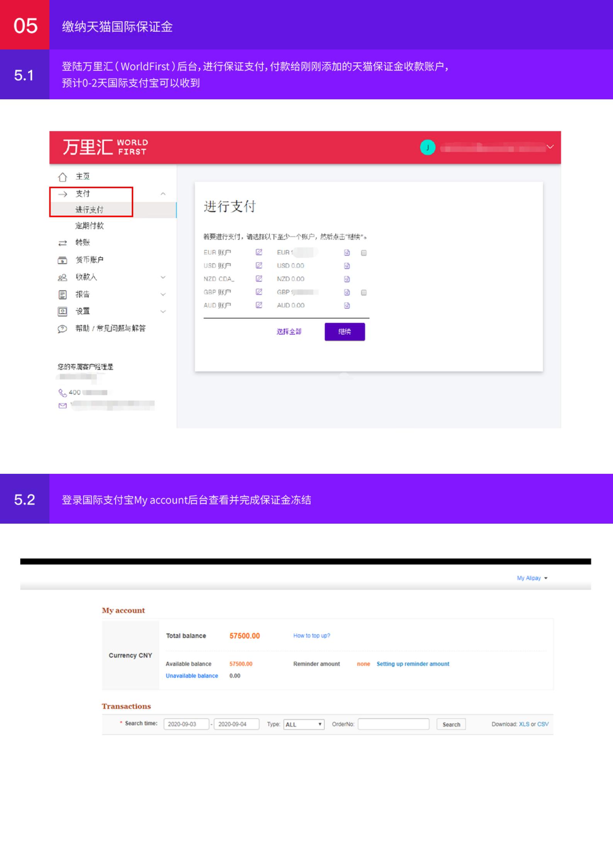The height and width of the screenshot is (868, 613).
Task: Open the account dropdown chevron in header
Action: click(x=550, y=147)
